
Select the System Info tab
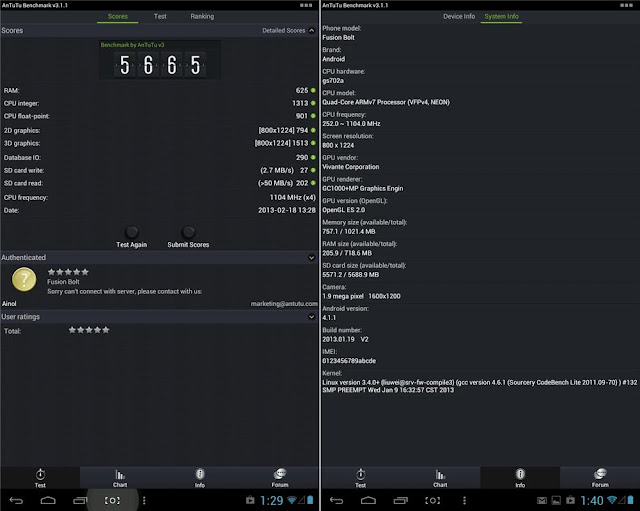coord(501,16)
